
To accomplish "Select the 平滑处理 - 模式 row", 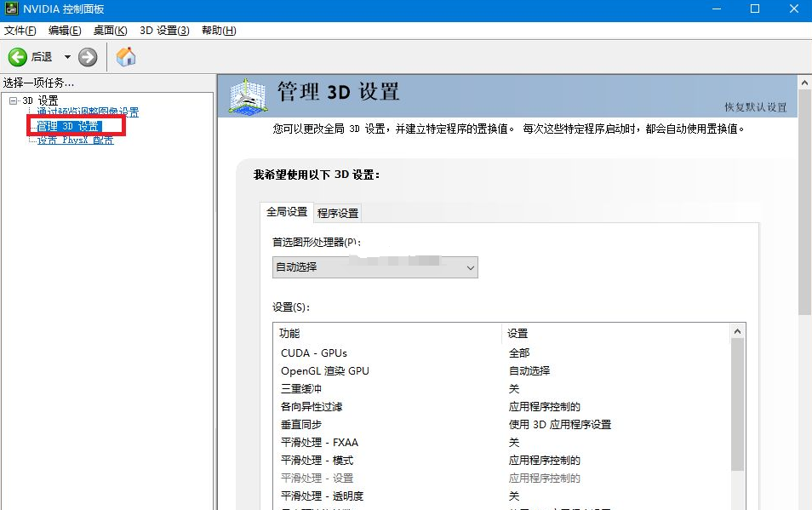I will click(501, 461).
